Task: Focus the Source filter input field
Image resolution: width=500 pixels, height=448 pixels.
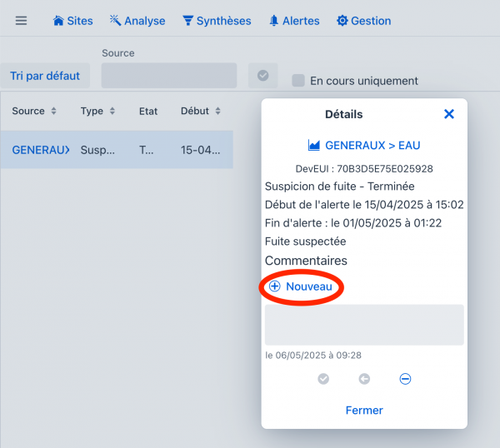Action: (169, 76)
